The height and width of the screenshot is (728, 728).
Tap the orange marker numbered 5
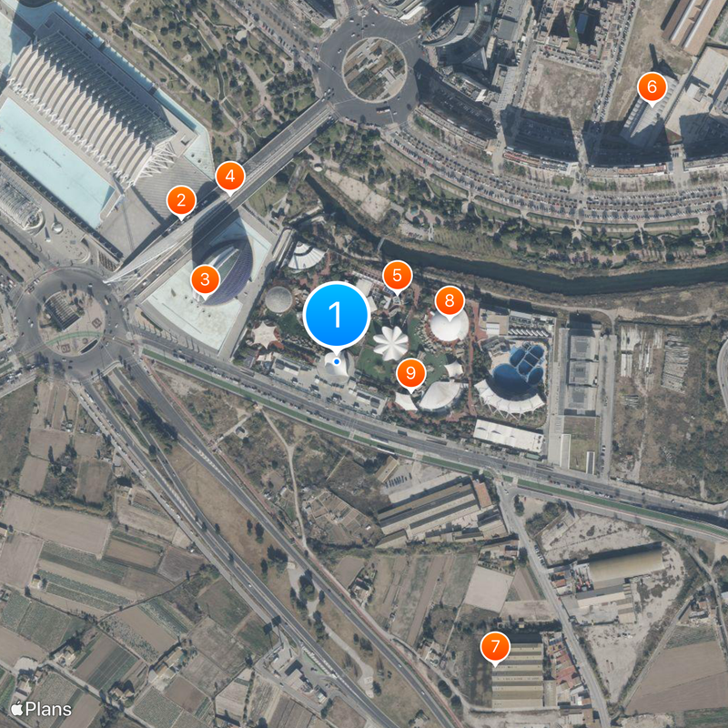coord(397,276)
